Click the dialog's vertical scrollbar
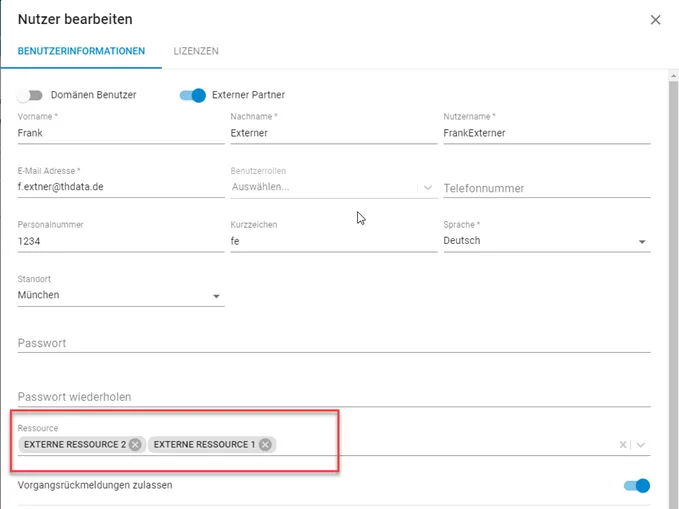Viewport: 679px width, 509px height. (x=673, y=295)
